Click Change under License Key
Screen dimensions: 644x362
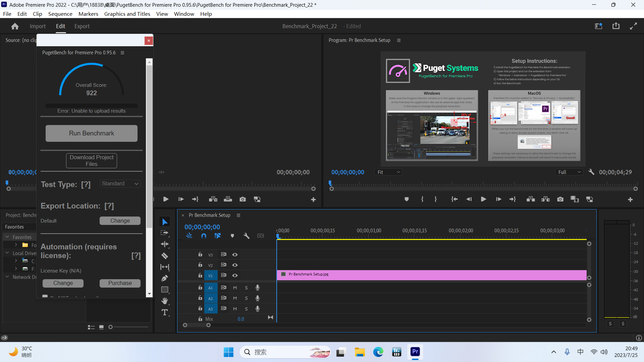63,283
